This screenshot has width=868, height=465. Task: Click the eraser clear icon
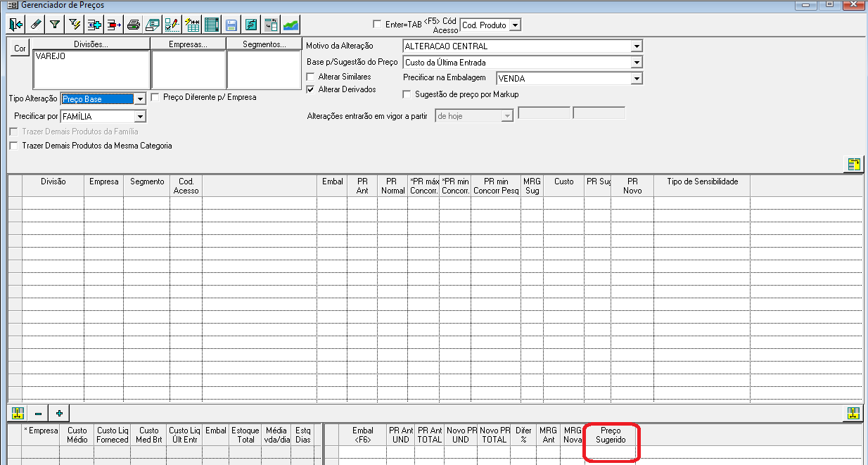point(36,25)
